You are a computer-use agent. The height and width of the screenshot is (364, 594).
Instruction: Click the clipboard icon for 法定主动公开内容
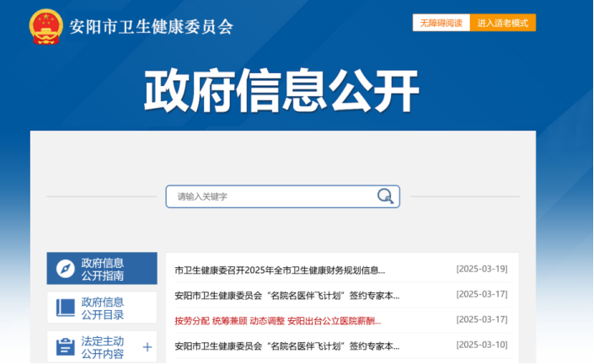(x=66, y=346)
